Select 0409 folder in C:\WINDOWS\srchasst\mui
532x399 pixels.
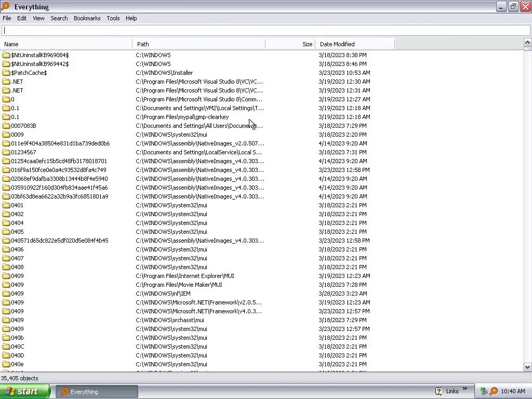click(17, 320)
